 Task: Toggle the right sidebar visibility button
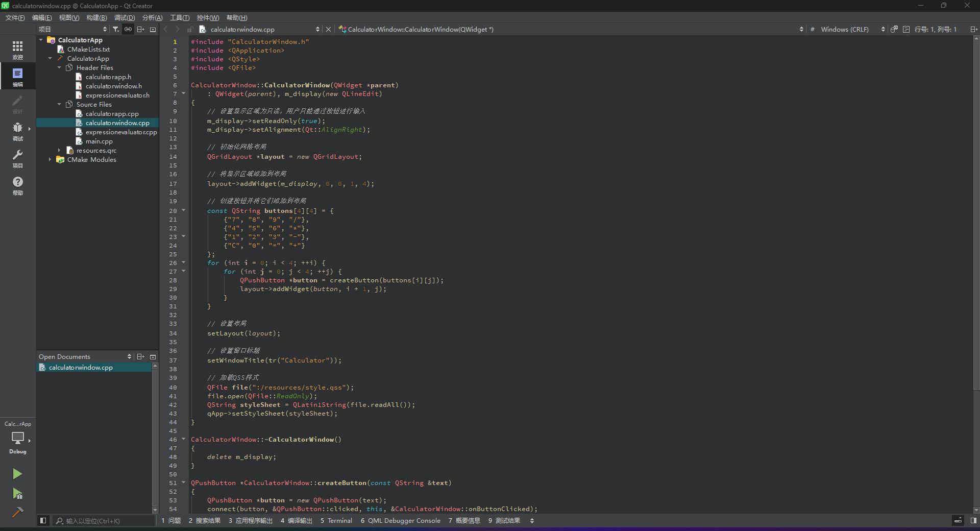pyautogui.click(x=973, y=521)
